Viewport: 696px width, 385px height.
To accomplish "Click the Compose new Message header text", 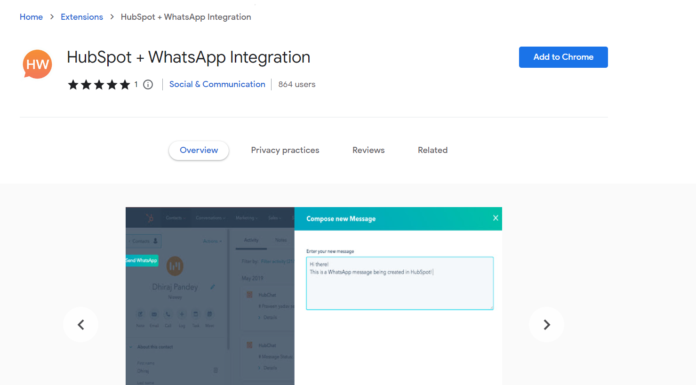I will (x=341, y=218).
